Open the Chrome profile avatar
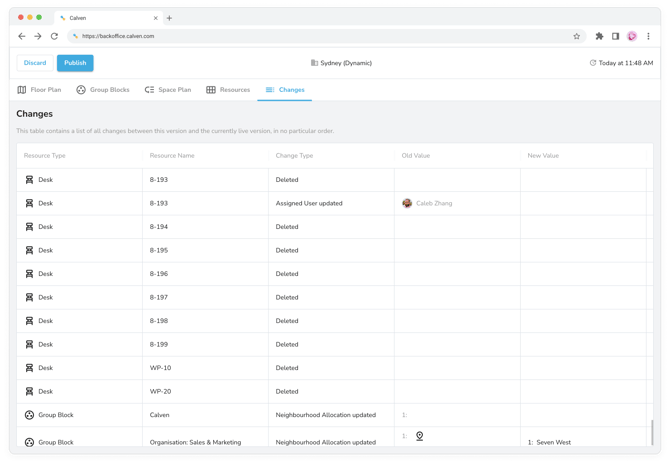The width and height of the screenshot is (670, 465). 632,36
